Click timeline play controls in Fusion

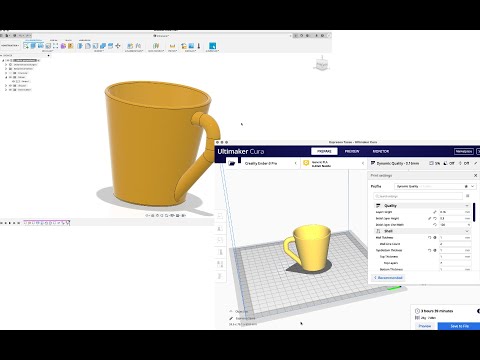(10, 223)
